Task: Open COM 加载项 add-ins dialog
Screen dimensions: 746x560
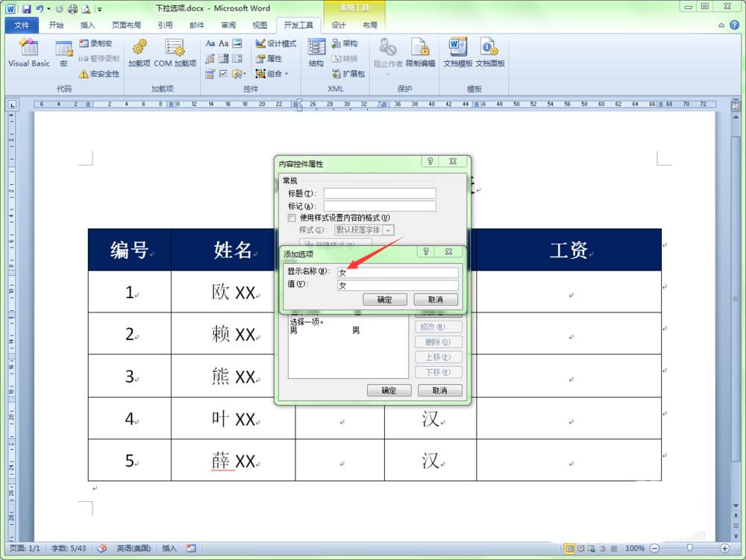Action: [175, 53]
